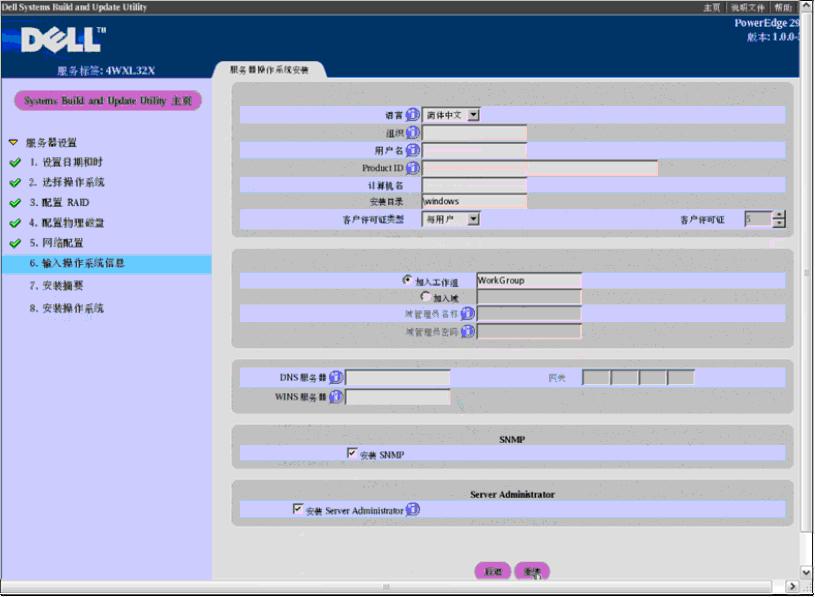Click the 服务标签: 4WXL32X text
Image resolution: width=815 pixels, height=597 pixels.
click(106, 71)
